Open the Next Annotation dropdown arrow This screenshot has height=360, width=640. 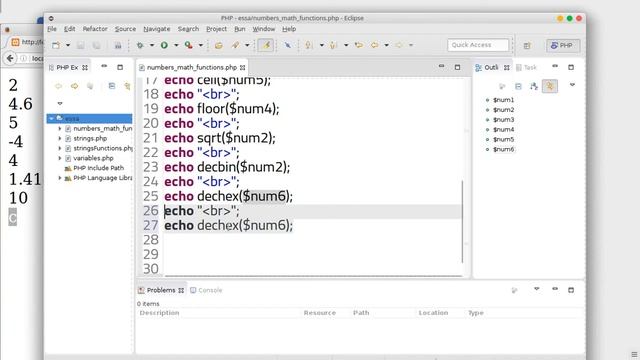(321, 45)
